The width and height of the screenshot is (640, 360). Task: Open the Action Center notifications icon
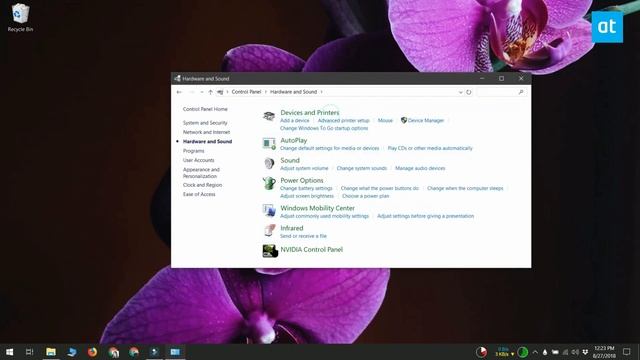coord(627,352)
